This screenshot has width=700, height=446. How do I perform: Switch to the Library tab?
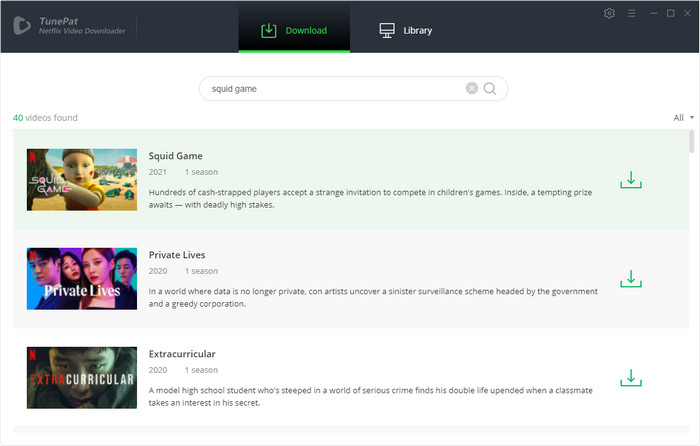405,30
